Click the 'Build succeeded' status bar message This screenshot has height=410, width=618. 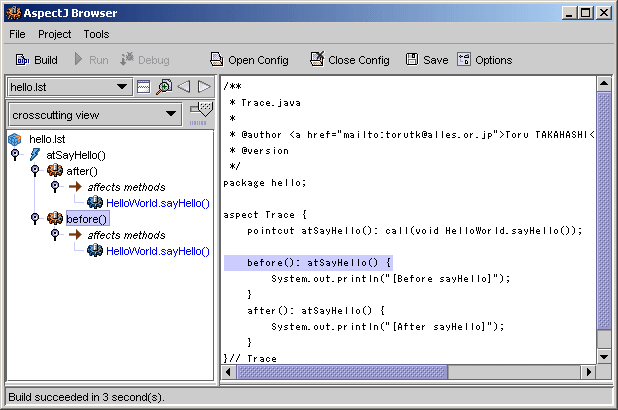86,397
